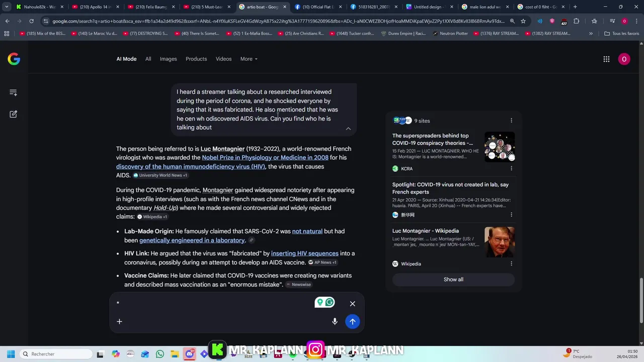Activate microphone voice input

click(335, 321)
